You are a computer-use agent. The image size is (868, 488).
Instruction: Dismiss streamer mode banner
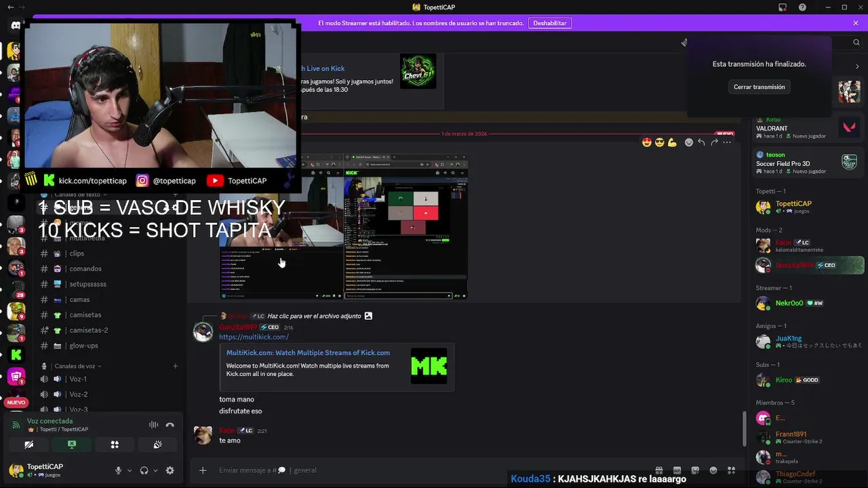coord(856,23)
